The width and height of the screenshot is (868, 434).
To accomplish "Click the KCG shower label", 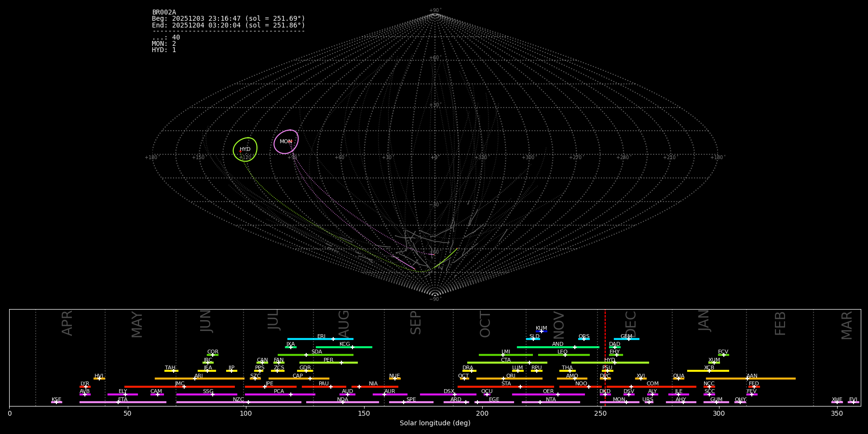I will (345, 344).
